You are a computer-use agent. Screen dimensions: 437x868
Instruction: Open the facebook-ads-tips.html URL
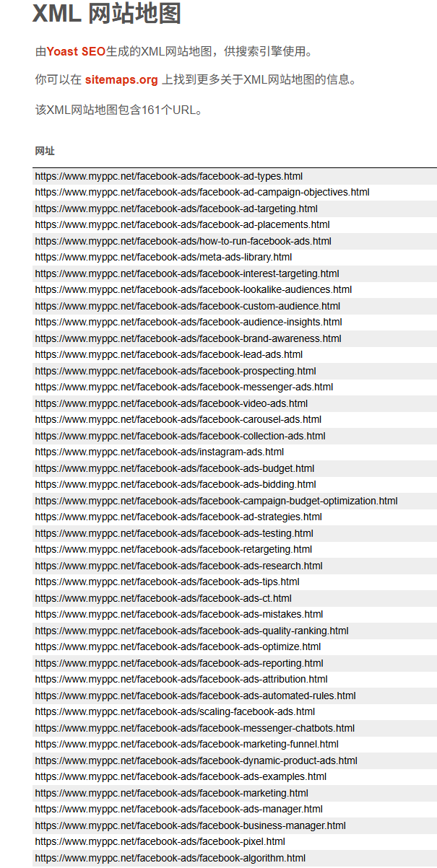[x=167, y=582]
